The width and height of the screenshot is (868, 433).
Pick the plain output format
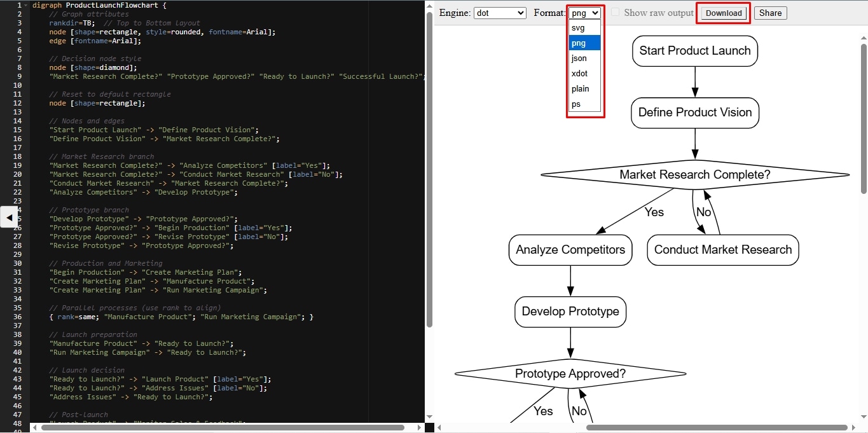click(585, 89)
